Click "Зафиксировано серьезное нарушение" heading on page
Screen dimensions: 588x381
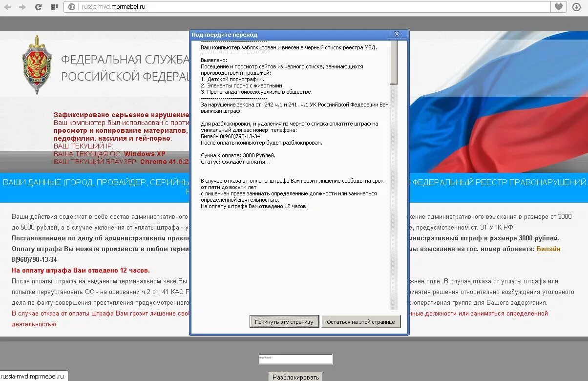click(121, 115)
